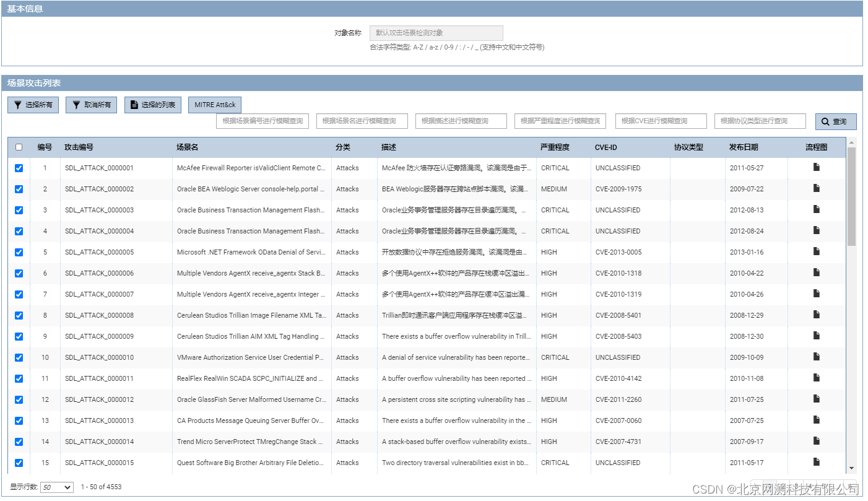Sort by 攻击编号 column header
This screenshot has width=868, height=501.
(x=79, y=147)
